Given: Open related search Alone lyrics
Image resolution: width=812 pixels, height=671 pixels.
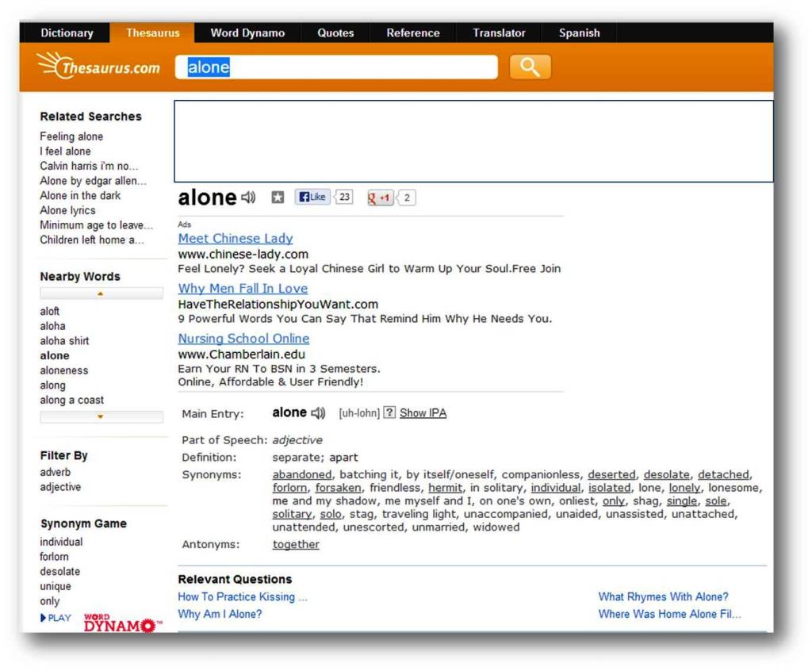Looking at the screenshot, I should pos(68,210).
